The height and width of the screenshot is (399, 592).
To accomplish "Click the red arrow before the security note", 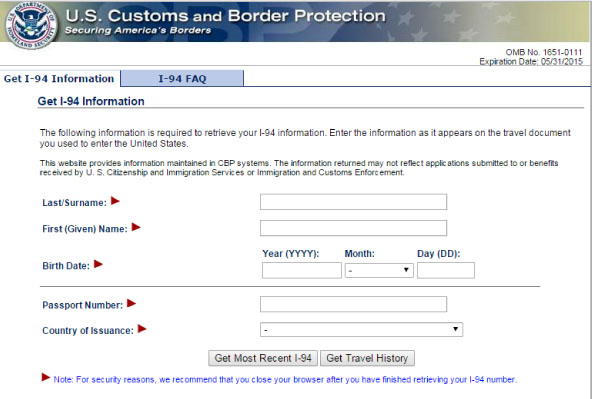I will click(x=46, y=377).
